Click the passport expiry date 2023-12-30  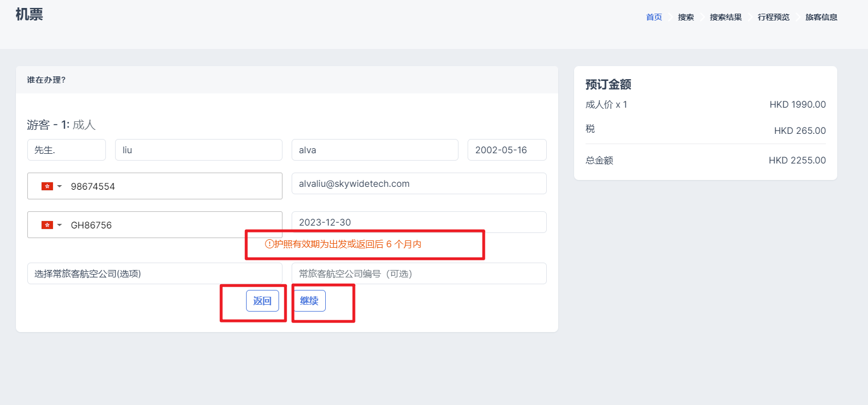419,222
